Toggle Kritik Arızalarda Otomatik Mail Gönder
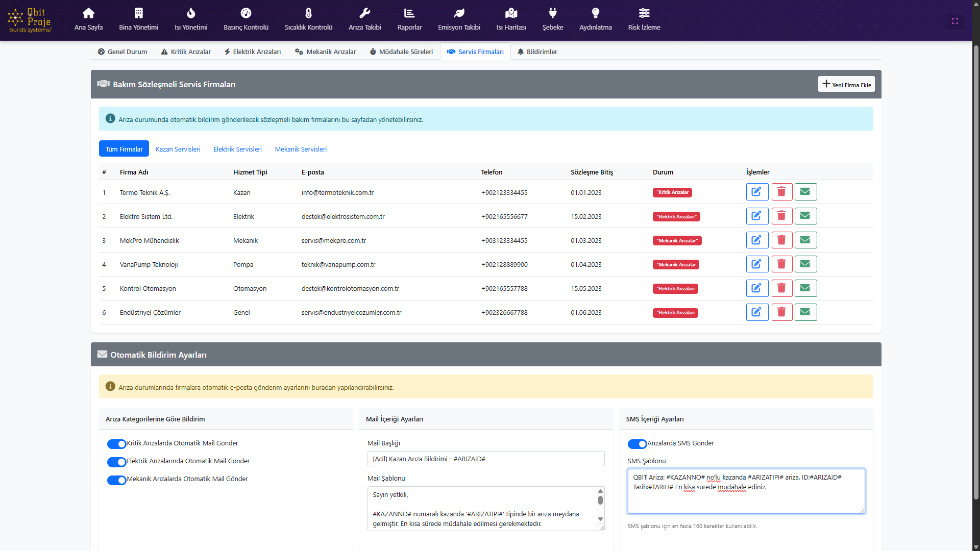 coord(116,444)
